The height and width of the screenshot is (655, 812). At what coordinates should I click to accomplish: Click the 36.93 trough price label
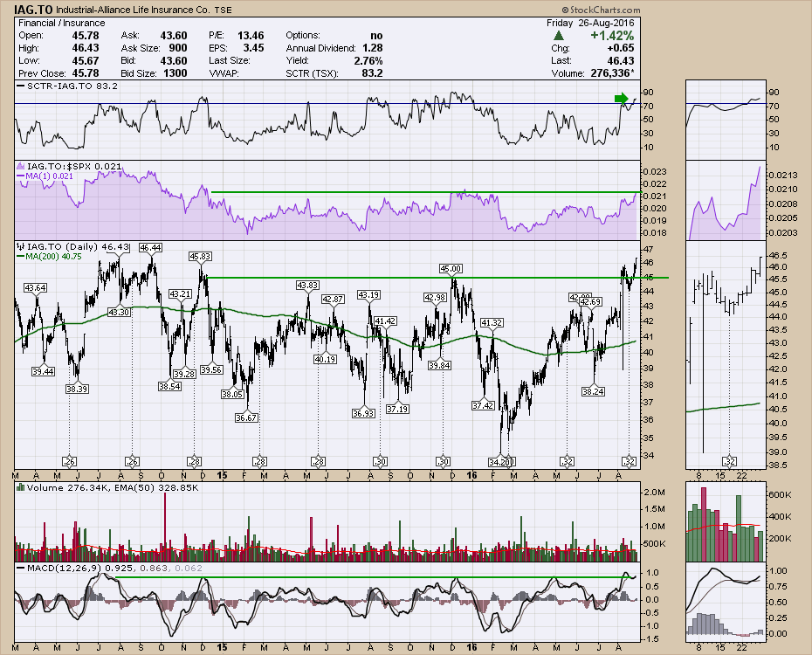tap(363, 413)
